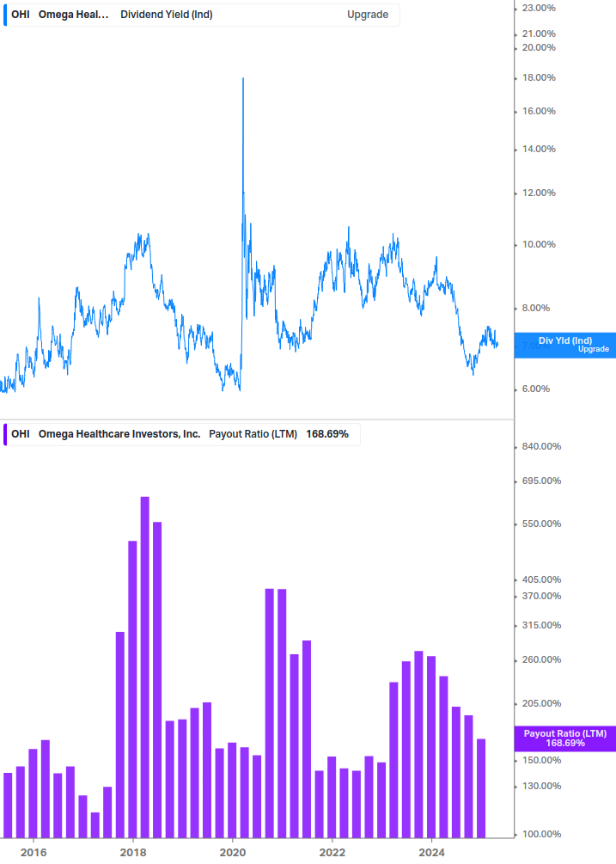Click the 18.00% yield axis label

(x=539, y=77)
